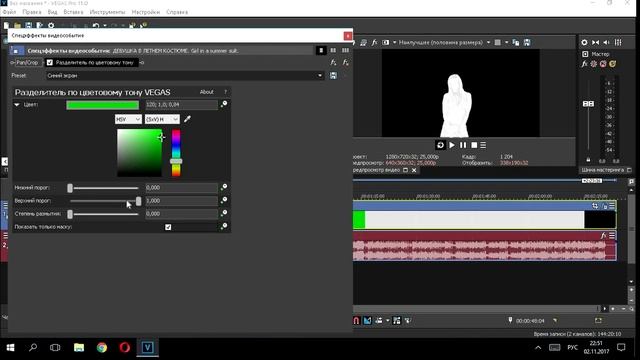640x360 pixels.
Task: Click the video track event pan/crop icon
Action: (595, 206)
